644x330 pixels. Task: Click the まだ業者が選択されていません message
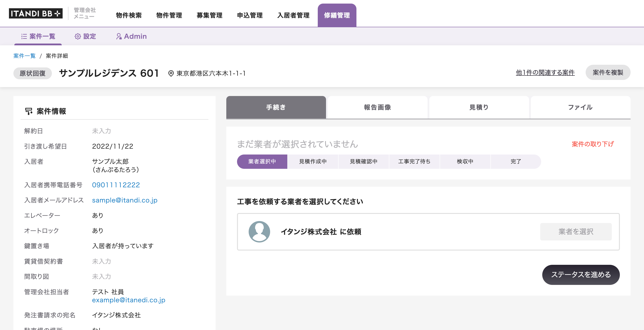pyautogui.click(x=297, y=144)
